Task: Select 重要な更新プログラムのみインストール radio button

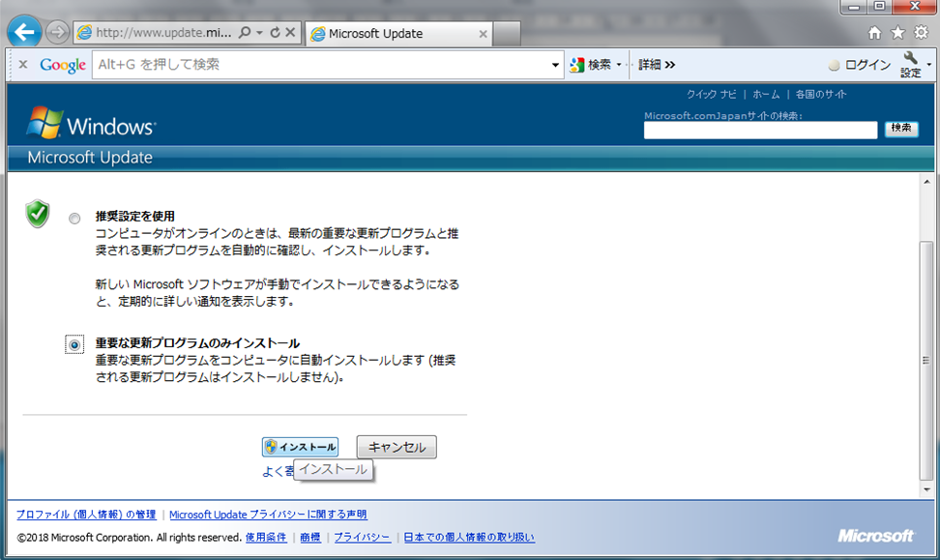Action: coord(74,344)
